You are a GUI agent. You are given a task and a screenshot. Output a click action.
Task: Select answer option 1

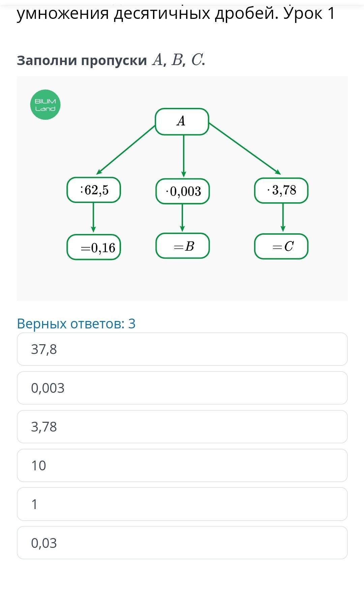pos(182,504)
